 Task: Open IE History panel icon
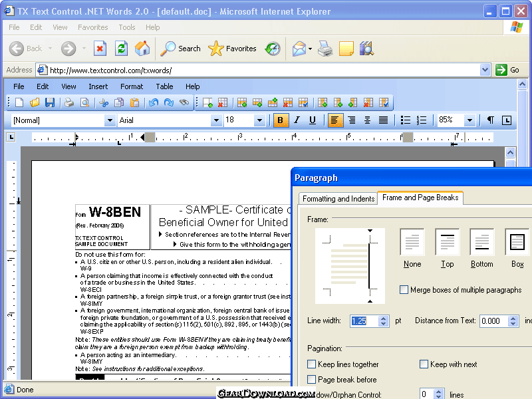[273, 49]
